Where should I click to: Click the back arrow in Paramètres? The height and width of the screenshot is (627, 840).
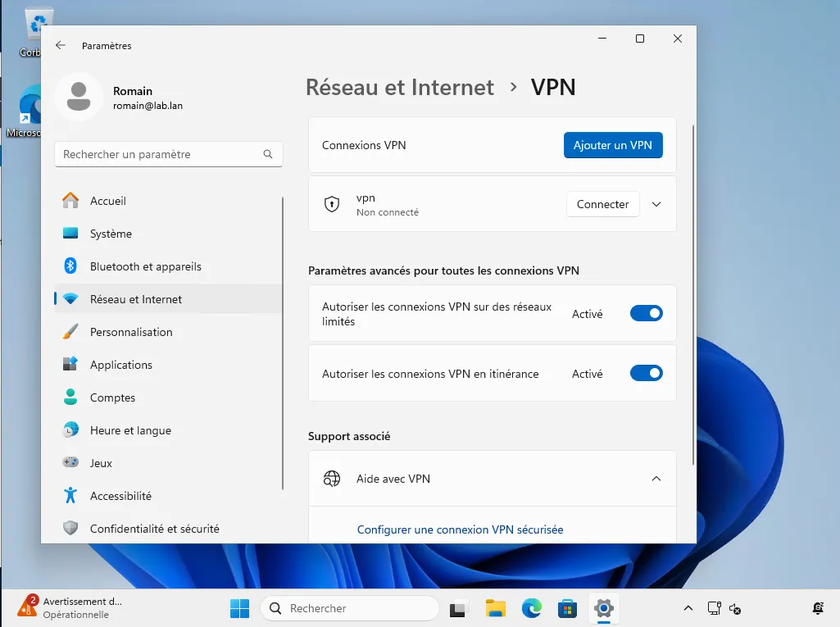click(x=60, y=46)
